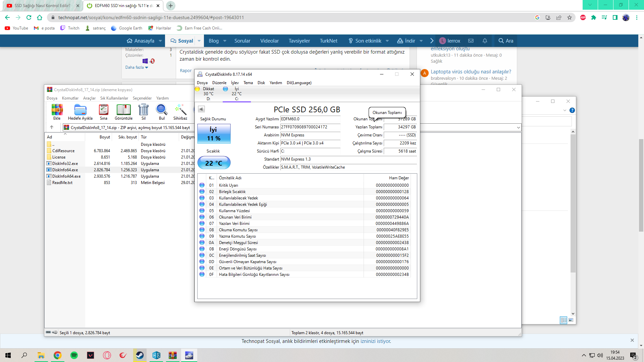The image size is (644, 362).
Task: Click the 22 °C temperature button
Action: click(x=214, y=163)
